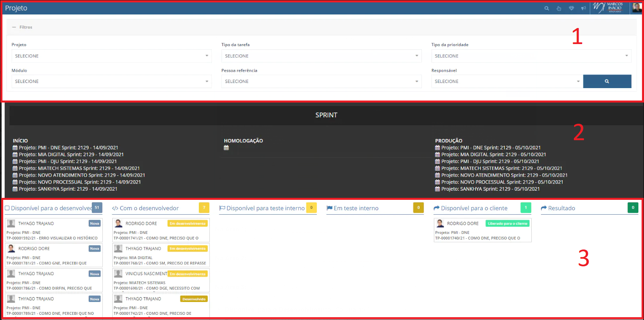Click the Liberado para o cliente status badge

[x=508, y=223]
